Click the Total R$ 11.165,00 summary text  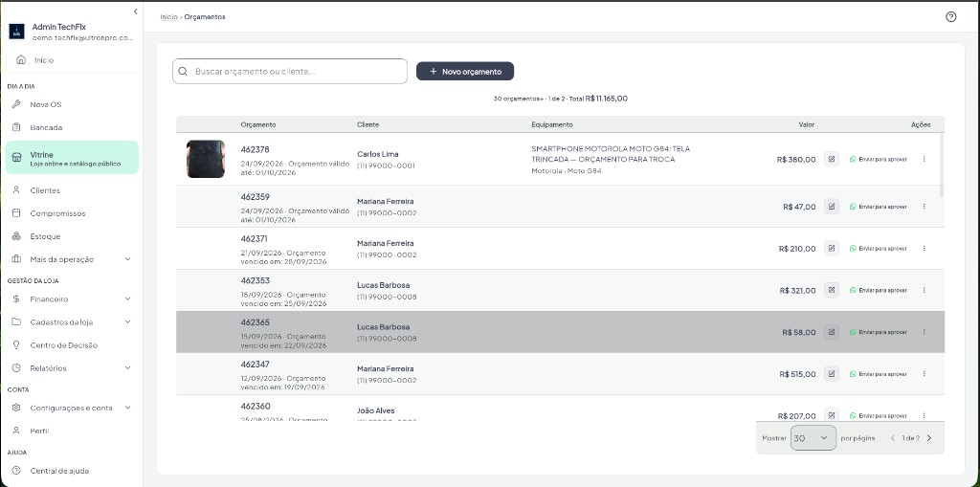pos(598,99)
